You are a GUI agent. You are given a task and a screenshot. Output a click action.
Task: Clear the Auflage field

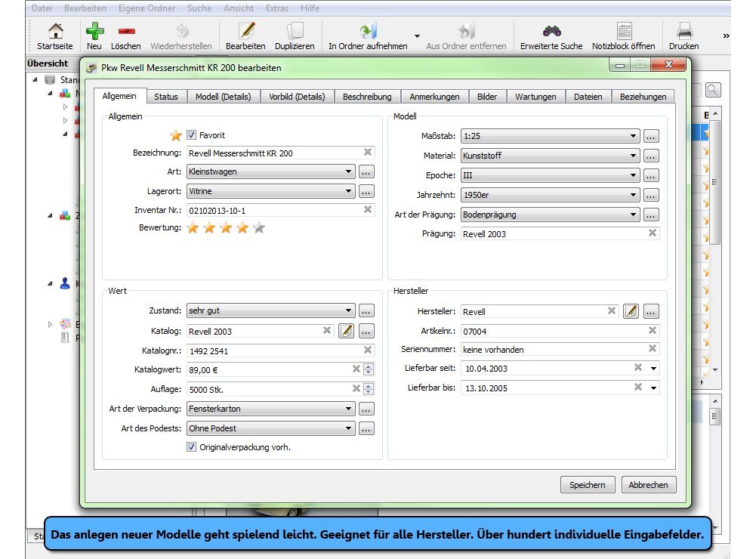[356, 388]
